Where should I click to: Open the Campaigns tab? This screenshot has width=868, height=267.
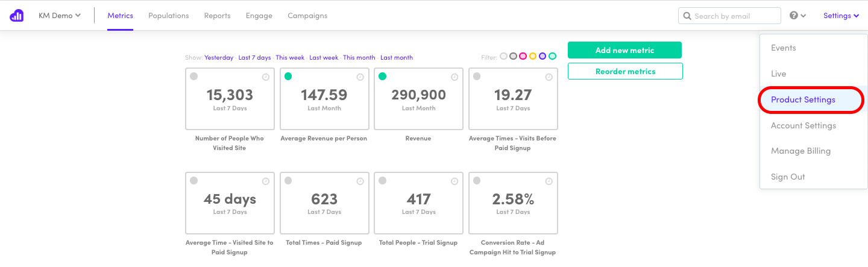tap(307, 16)
